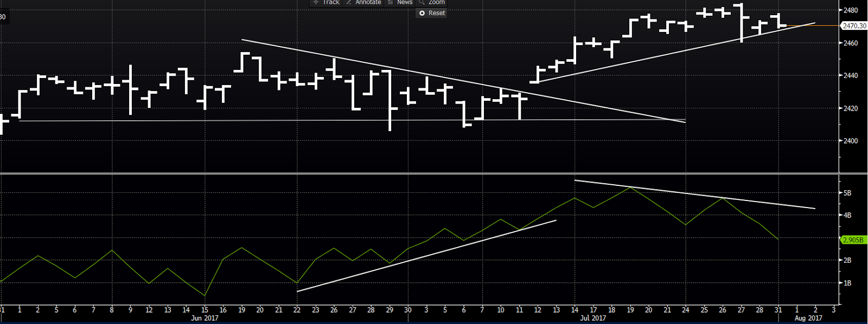
Task: Click the June 15 date label
Action: (205, 310)
